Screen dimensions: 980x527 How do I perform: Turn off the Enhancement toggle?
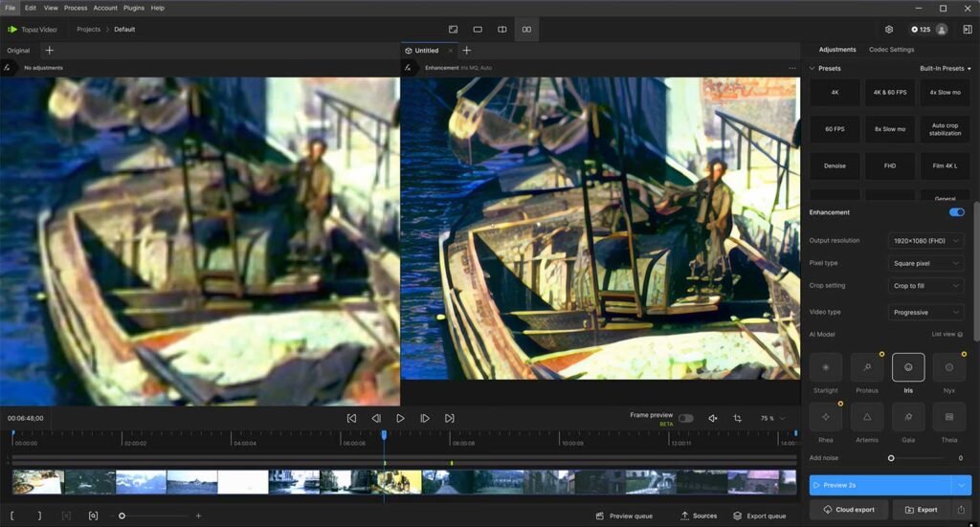pyautogui.click(x=955, y=212)
